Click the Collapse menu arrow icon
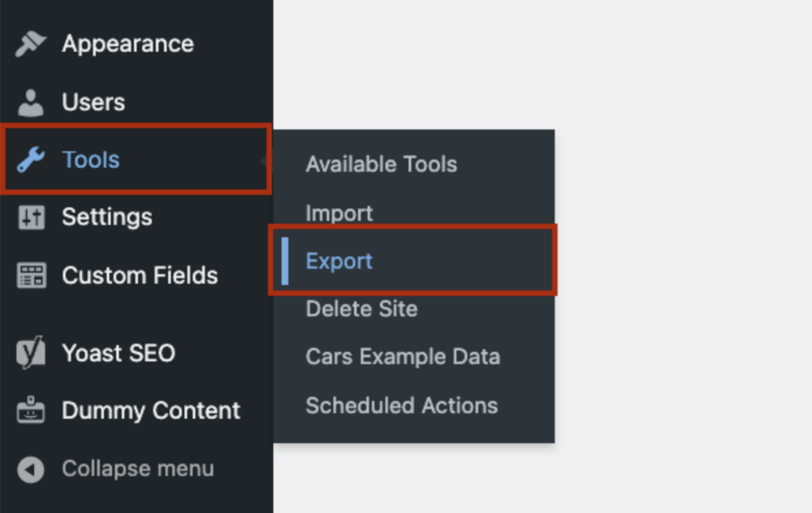 click(x=30, y=469)
